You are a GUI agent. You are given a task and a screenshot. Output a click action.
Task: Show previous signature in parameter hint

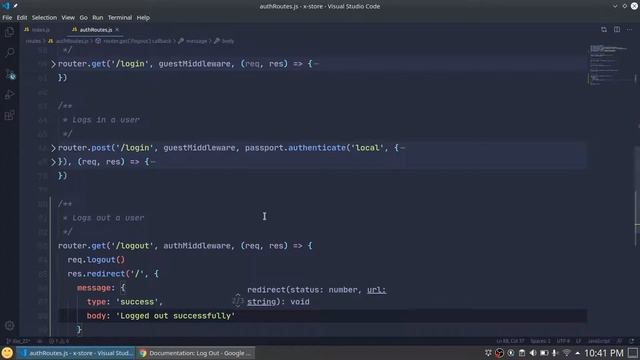238,295
